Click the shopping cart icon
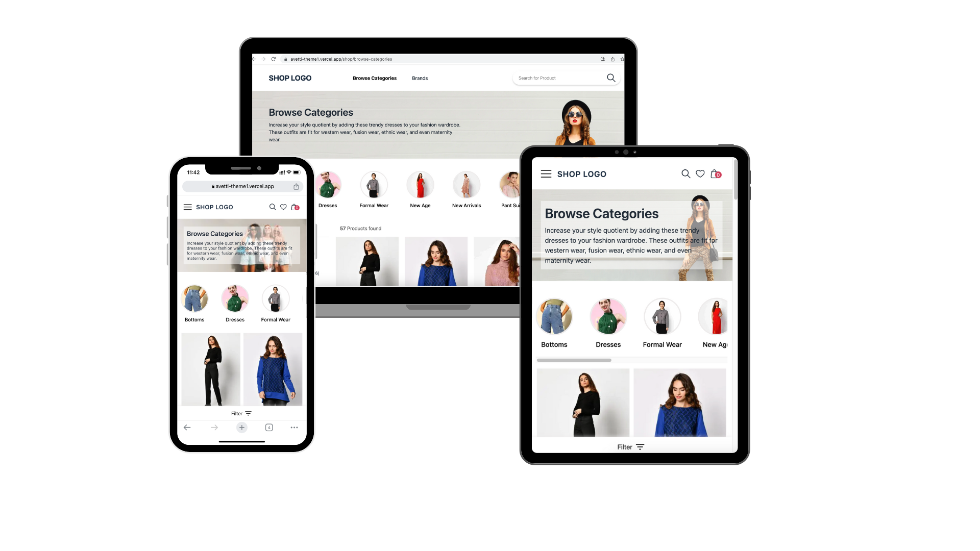Viewport: 980px width, 551px height. tap(716, 173)
